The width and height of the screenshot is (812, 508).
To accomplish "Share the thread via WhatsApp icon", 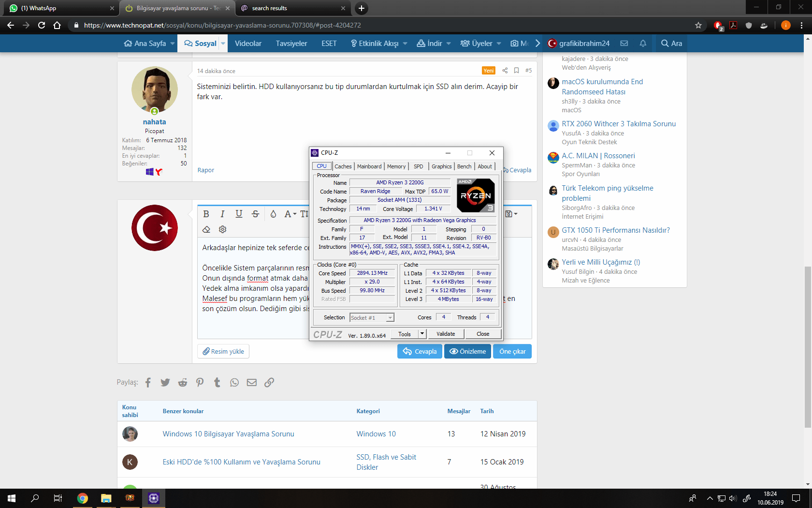I will coord(234,383).
